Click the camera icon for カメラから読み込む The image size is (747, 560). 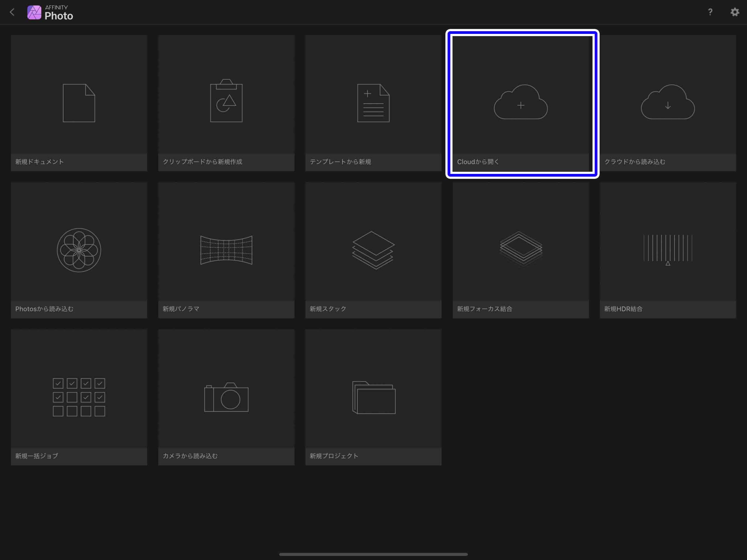point(226,397)
